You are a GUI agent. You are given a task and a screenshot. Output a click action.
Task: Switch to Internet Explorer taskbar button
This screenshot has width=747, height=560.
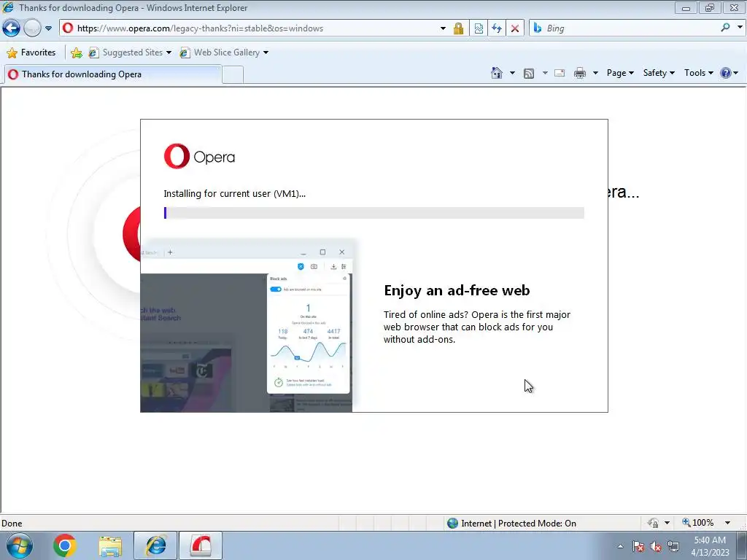[x=155, y=545]
